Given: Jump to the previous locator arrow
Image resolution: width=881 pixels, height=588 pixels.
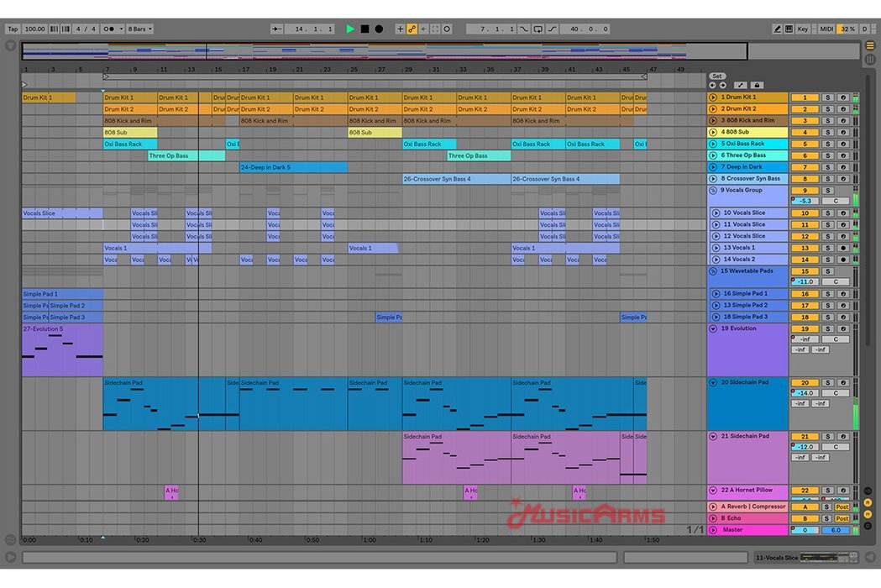Looking at the screenshot, I should 712,85.
